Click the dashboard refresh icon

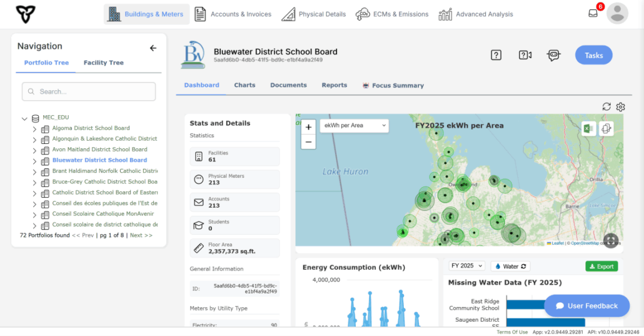click(x=606, y=107)
